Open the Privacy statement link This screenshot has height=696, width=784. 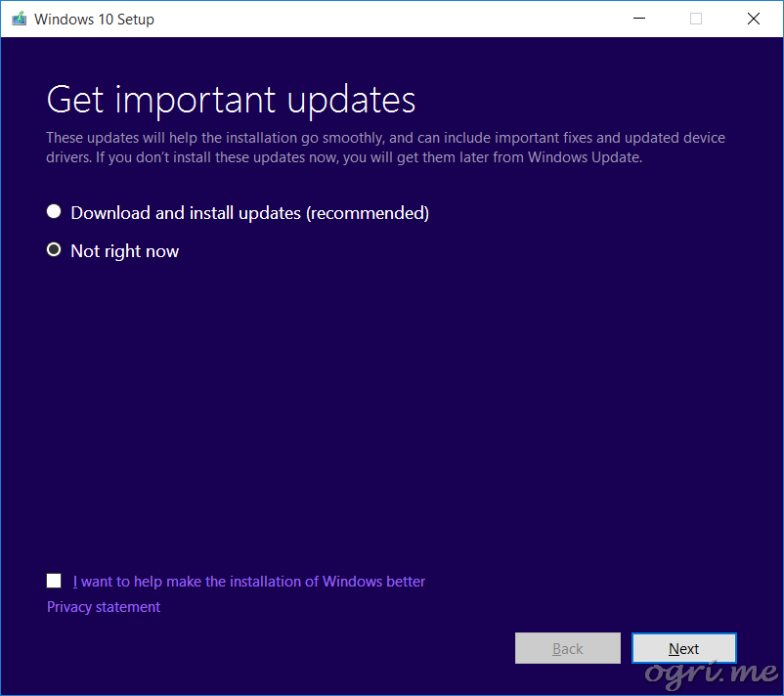point(104,607)
